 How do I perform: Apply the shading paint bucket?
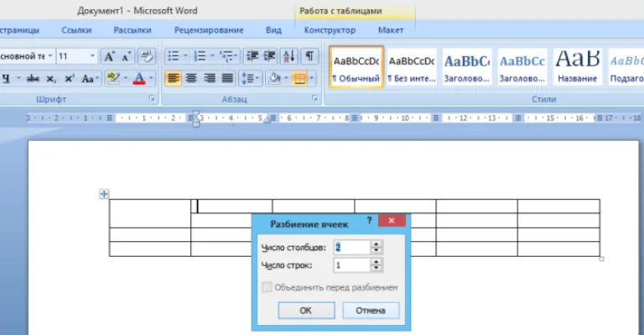(x=274, y=78)
